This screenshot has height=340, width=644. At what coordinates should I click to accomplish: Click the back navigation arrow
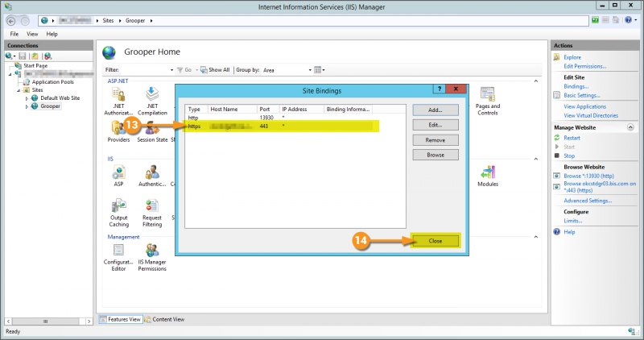[x=11, y=21]
